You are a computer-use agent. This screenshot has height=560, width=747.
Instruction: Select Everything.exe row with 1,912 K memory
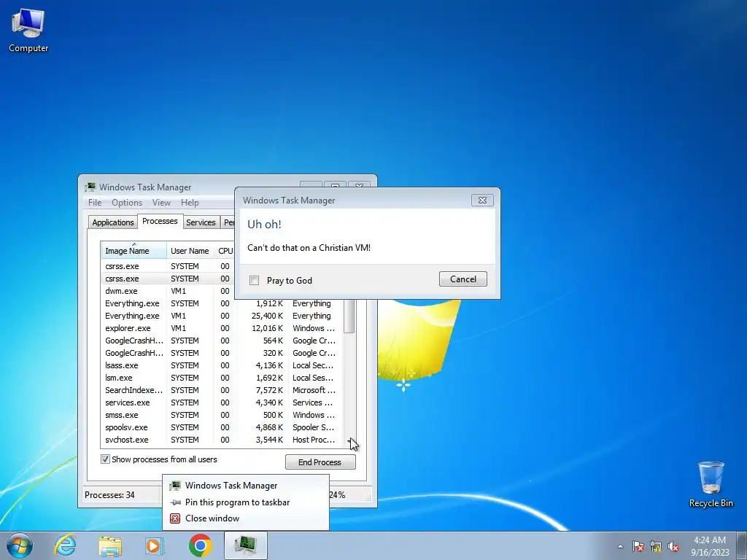[222, 303]
